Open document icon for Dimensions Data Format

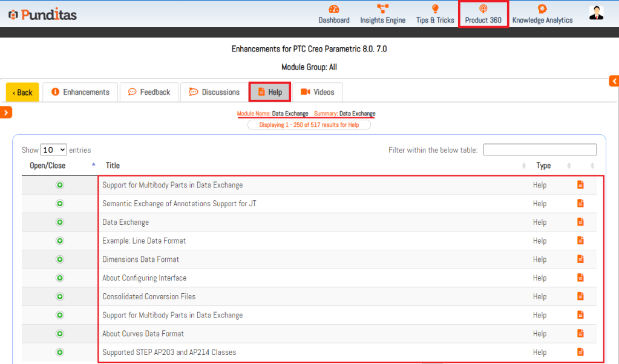point(580,259)
